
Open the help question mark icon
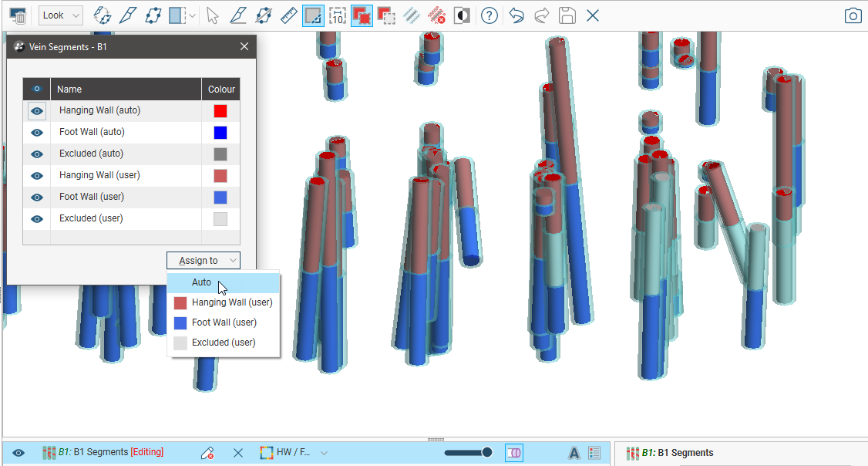point(490,15)
